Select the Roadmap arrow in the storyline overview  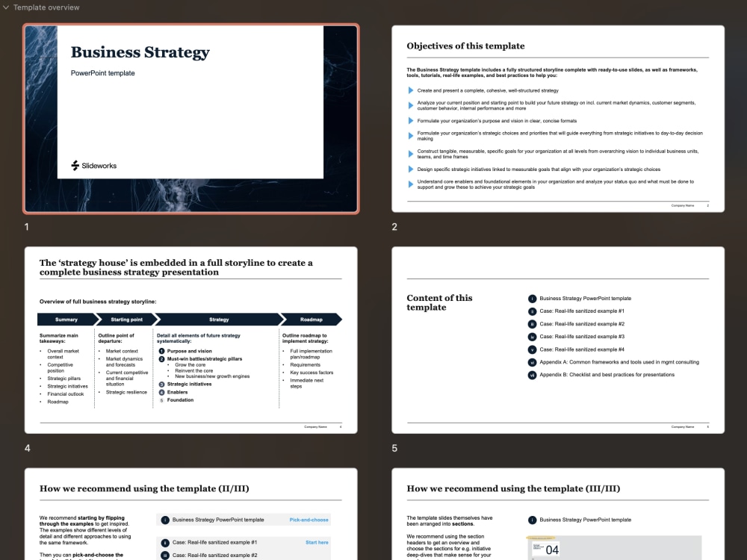pos(312,319)
